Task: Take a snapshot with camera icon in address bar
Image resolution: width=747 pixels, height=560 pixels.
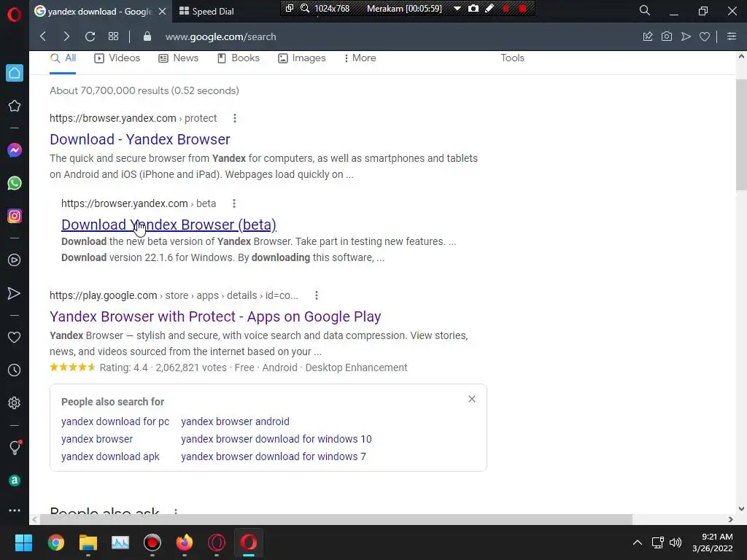Action: click(x=667, y=36)
